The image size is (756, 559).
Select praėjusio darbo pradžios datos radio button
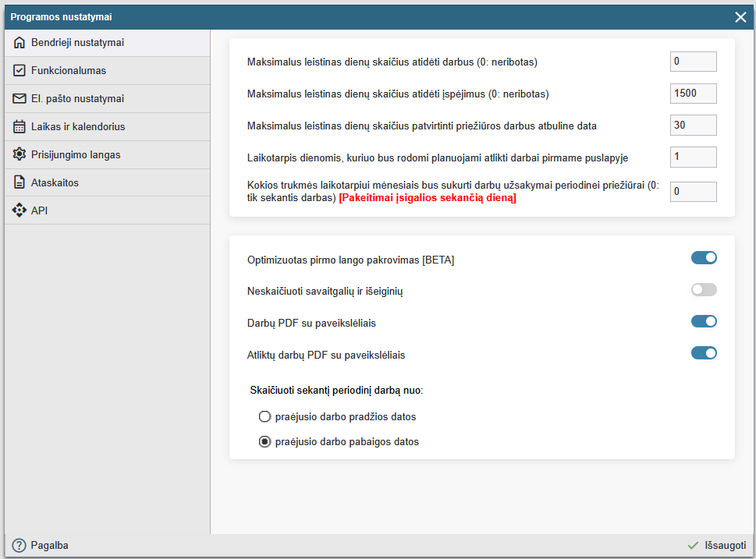point(264,416)
